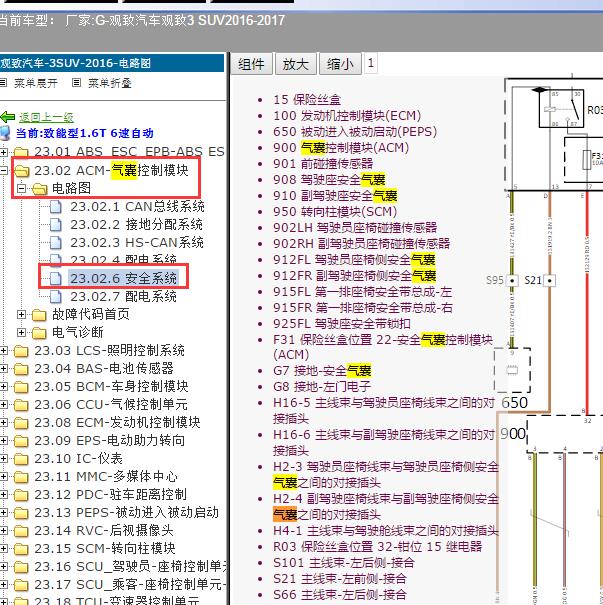Click component 15 保险丝盒
This screenshot has width=603, height=605.
pyautogui.click(x=307, y=100)
